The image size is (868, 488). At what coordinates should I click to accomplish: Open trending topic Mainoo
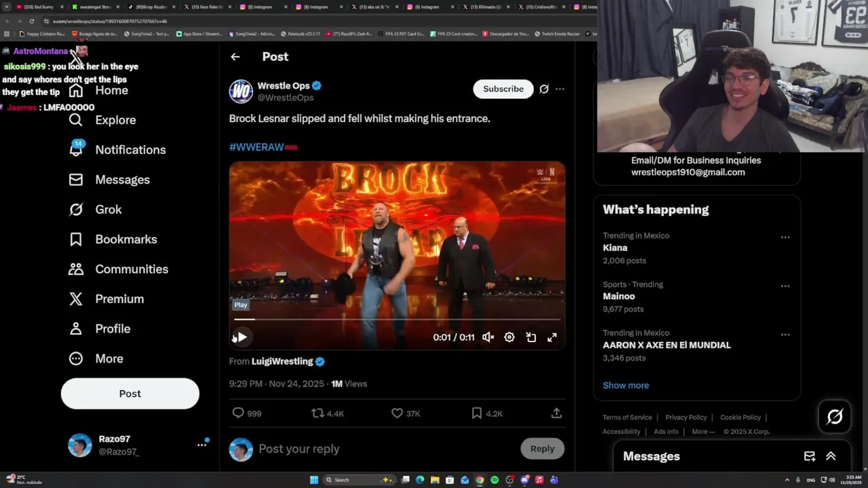(x=619, y=296)
